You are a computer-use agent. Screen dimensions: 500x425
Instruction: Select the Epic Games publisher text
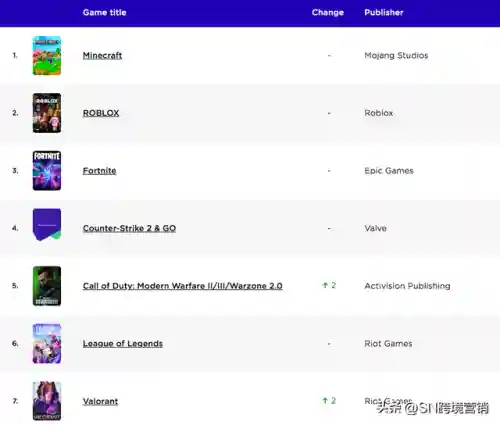click(x=389, y=171)
